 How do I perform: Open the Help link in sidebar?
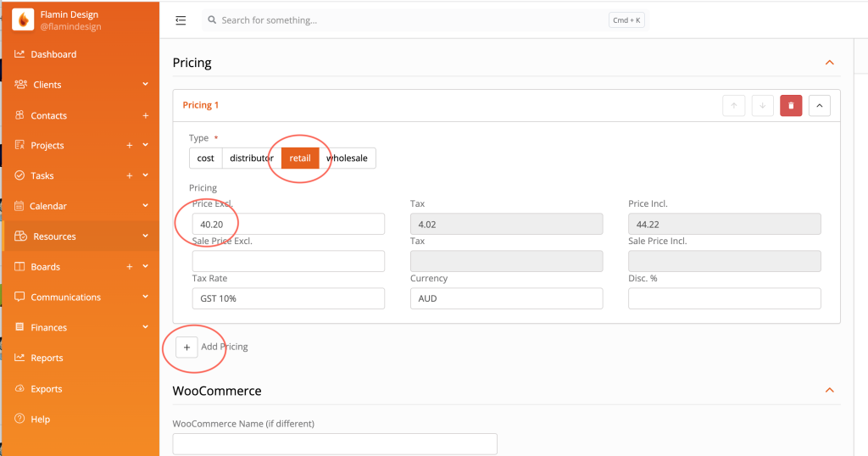[x=40, y=419]
